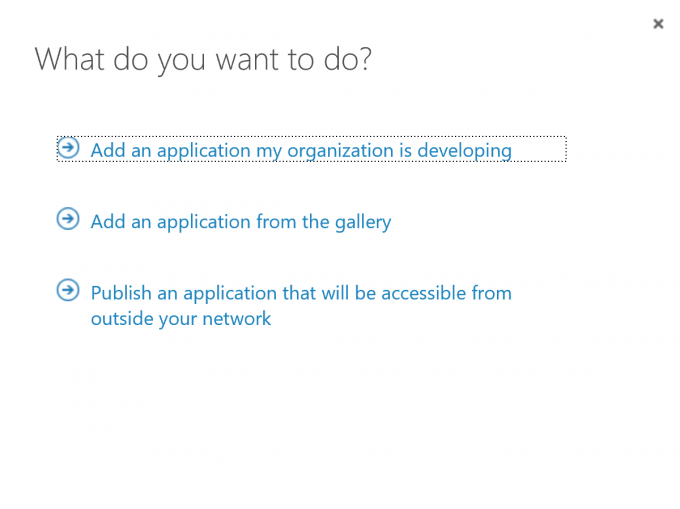The height and width of the screenshot is (509, 680).
Task: Close the dialog with the X icon
Action: click(x=658, y=24)
